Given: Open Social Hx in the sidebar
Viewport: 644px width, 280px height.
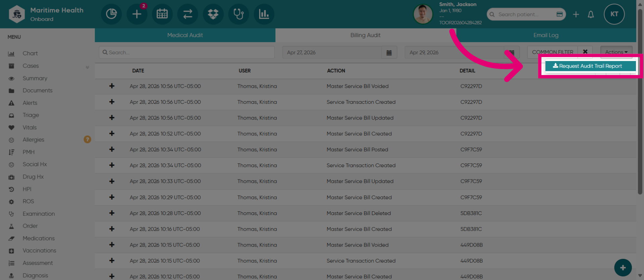Looking at the screenshot, I should click(x=35, y=164).
